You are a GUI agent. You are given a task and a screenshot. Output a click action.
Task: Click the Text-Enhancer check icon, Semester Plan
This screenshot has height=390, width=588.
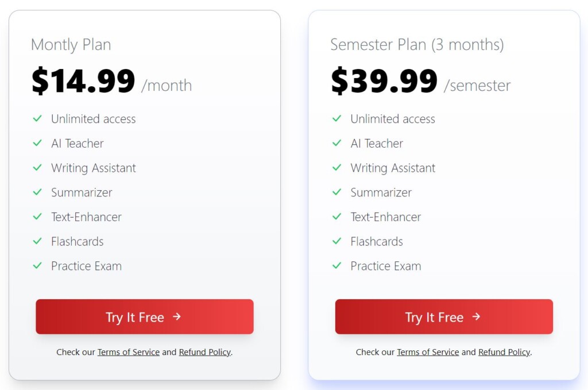tap(337, 217)
